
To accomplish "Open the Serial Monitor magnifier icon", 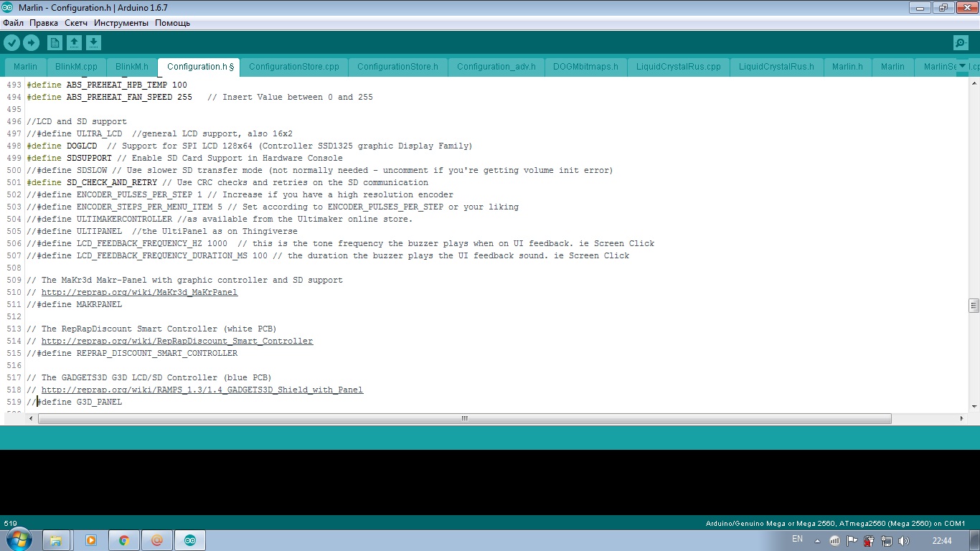I will pyautogui.click(x=961, y=43).
